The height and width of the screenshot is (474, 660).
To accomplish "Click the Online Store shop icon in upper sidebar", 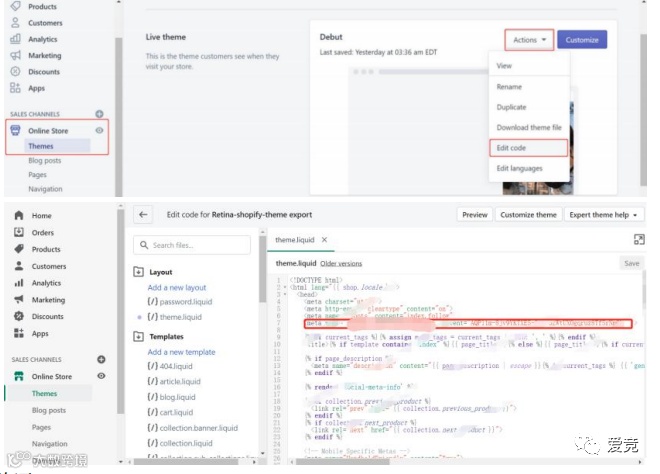I will coord(15,130).
